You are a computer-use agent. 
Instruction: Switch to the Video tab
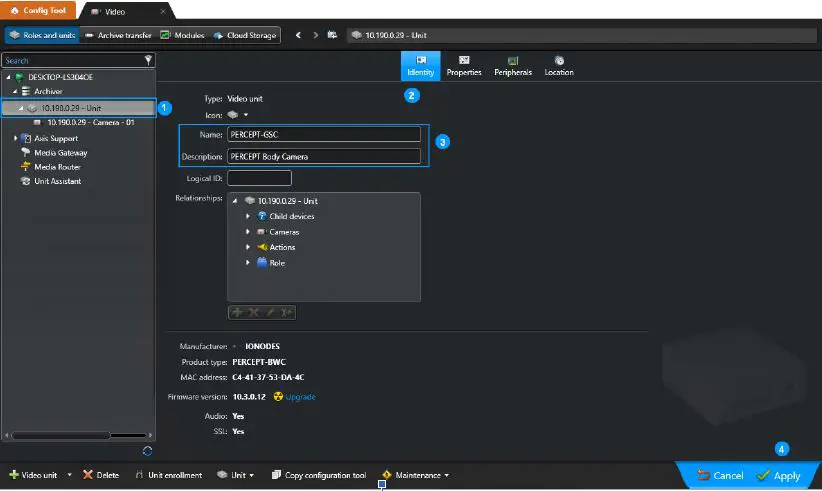(114, 11)
